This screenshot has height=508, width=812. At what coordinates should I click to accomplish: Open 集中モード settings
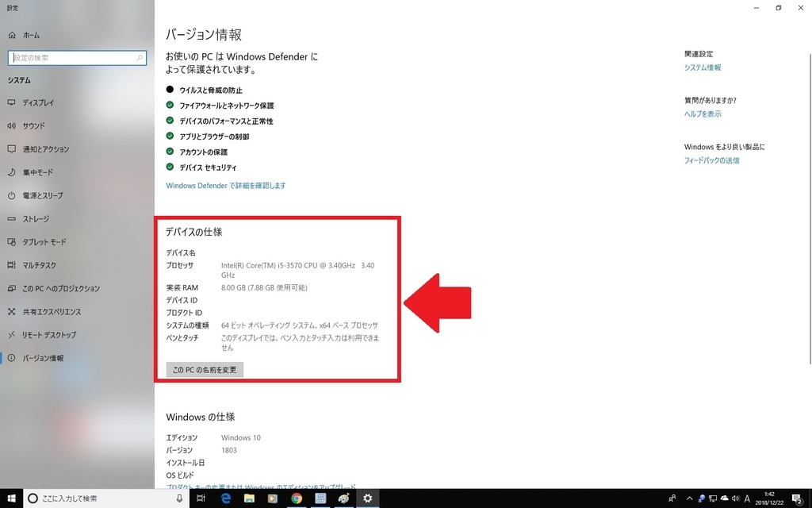tap(37, 172)
